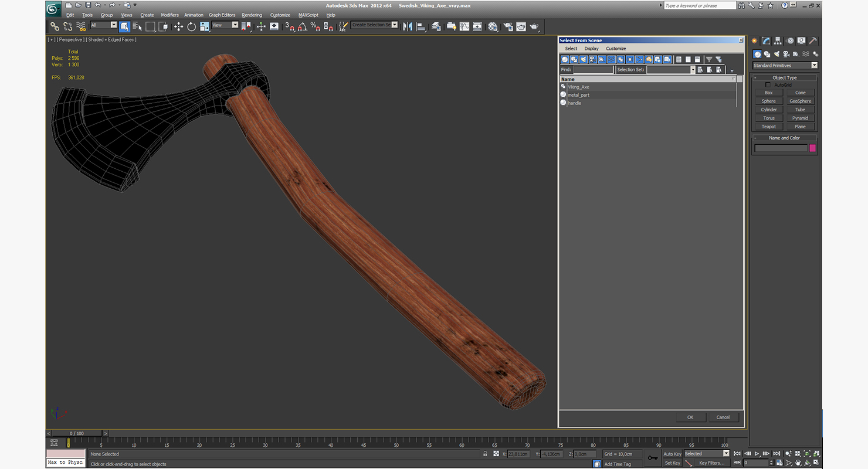Switch to the Motion panel tab
Image resolution: width=868 pixels, height=469 pixels.
tap(790, 40)
